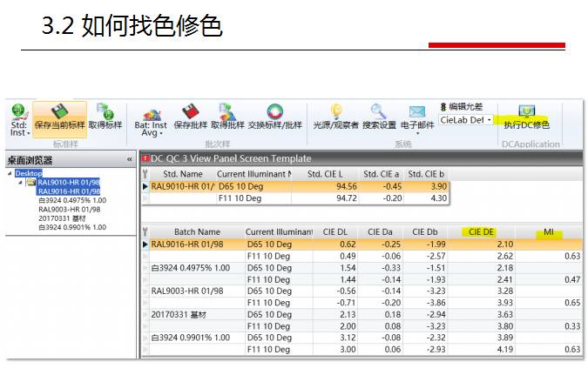588x375 pixels.
Task: Click the 电子邮件 email icon
Action: tap(417, 113)
